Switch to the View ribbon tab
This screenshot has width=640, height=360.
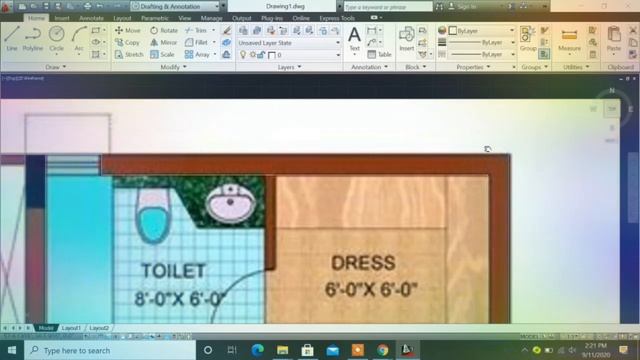coord(184,18)
